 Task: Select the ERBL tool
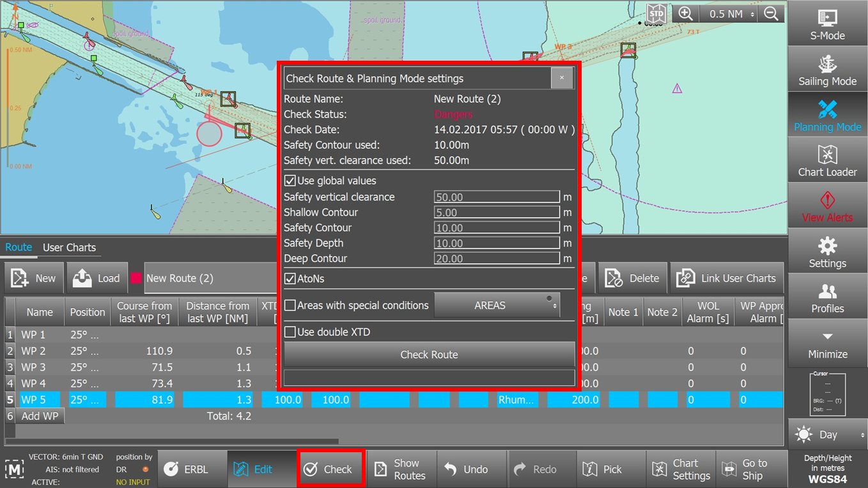[x=191, y=468]
